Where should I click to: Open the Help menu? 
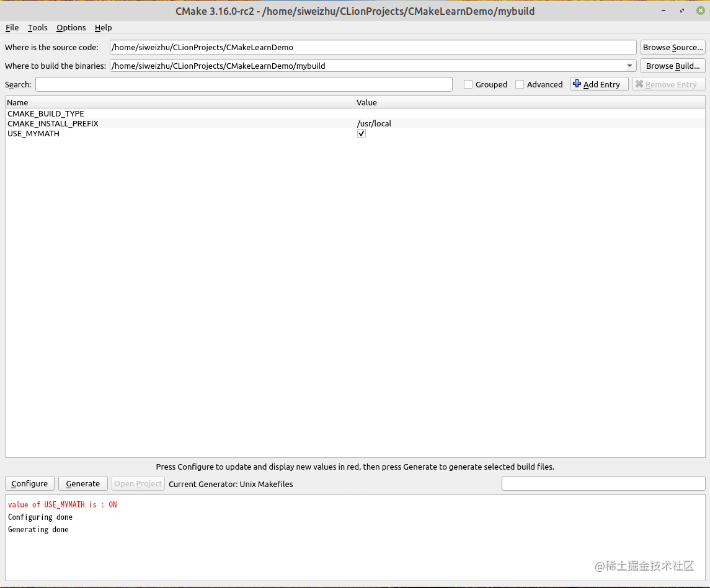point(103,28)
